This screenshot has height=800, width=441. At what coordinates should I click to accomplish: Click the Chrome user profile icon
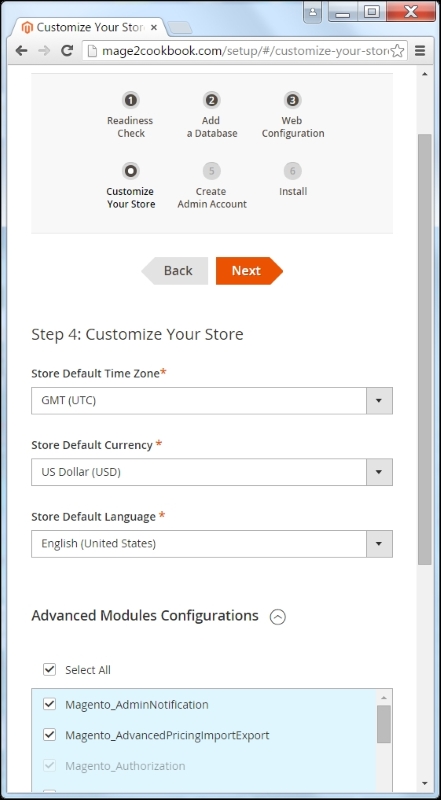(313, 11)
